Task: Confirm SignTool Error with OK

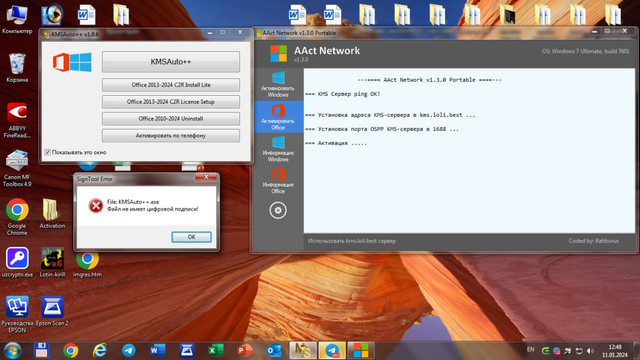Action: click(x=191, y=237)
